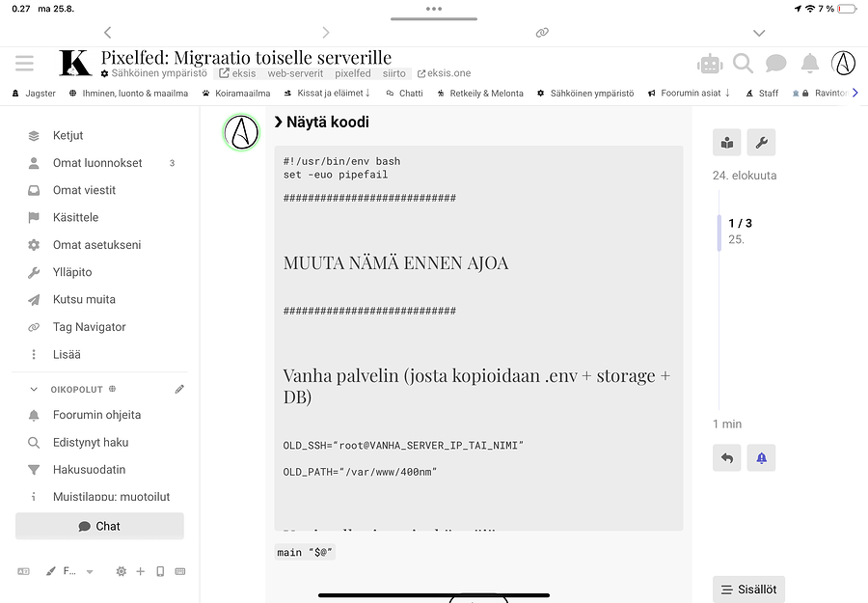Open Omat luonnokset drafts
Screen dimensions: 868x603
(99, 163)
